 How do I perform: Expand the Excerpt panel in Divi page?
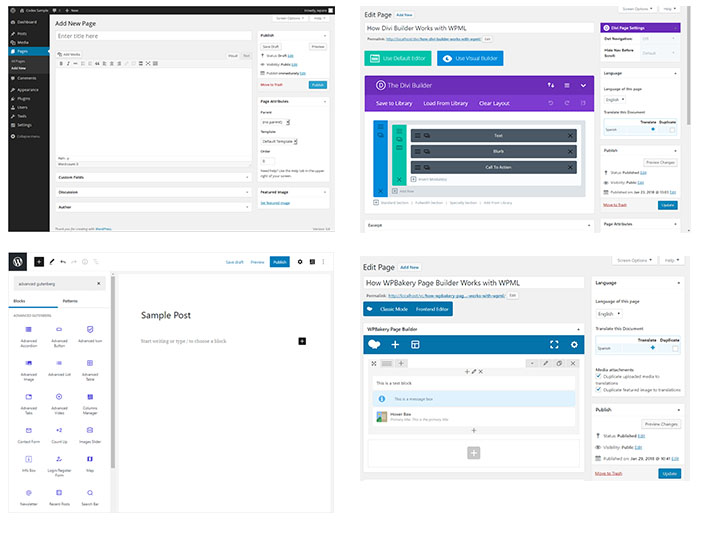[x=479, y=225]
